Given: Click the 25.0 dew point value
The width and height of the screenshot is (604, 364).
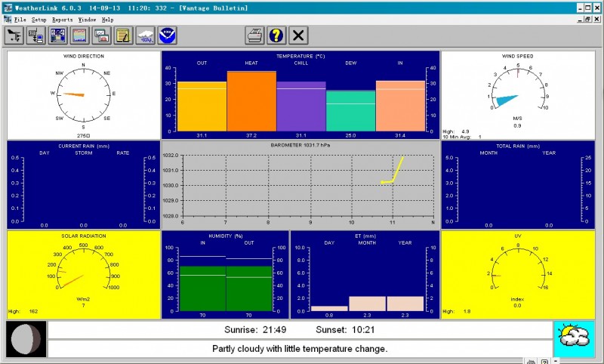Looking at the screenshot, I should 350,136.
